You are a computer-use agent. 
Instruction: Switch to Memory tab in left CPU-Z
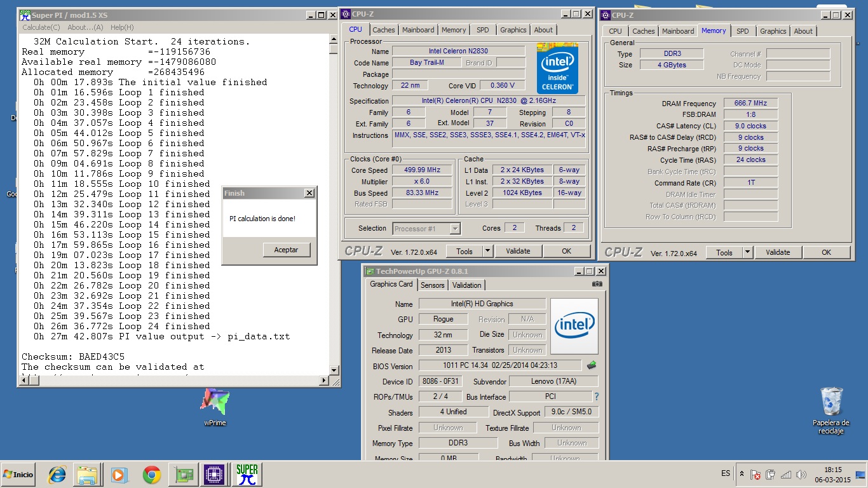pyautogui.click(x=454, y=30)
